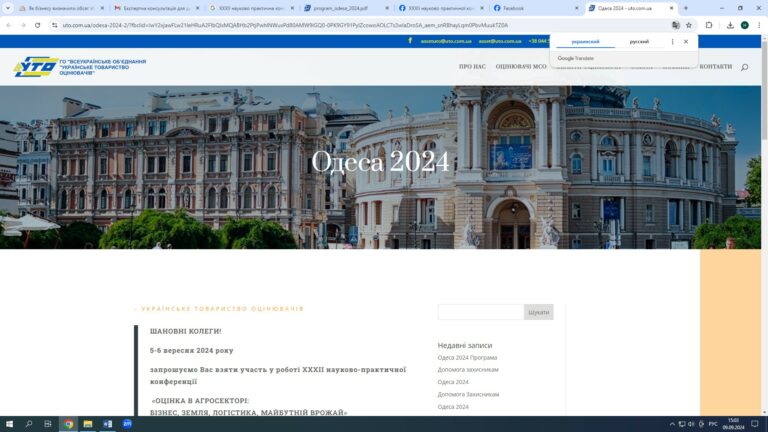Click the Google Translate icon in address bar
768x432 pixels.
coord(676,25)
